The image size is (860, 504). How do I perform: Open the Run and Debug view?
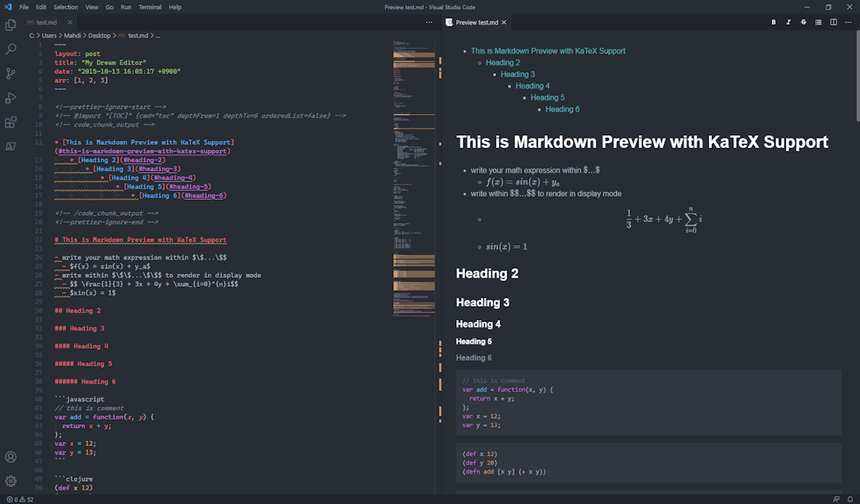click(10, 98)
